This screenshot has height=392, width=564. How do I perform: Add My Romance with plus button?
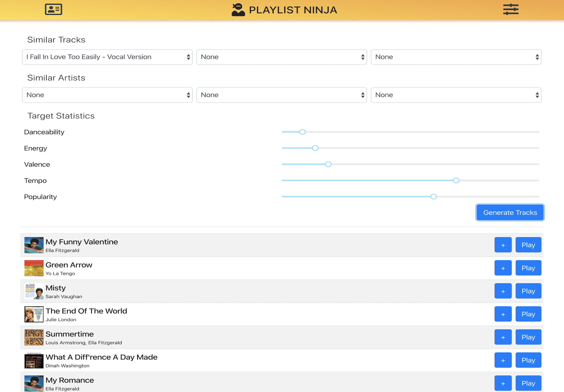503,383
